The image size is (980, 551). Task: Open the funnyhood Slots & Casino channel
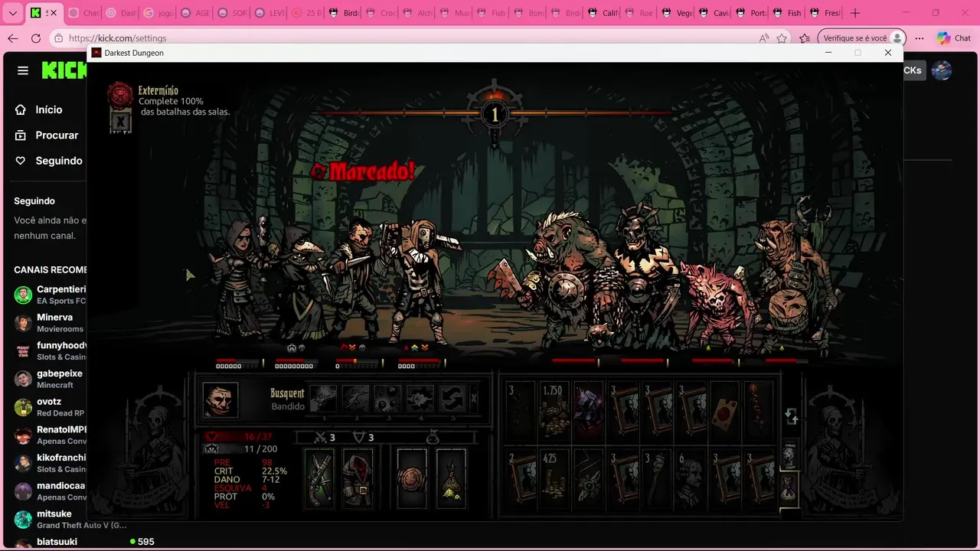51,350
